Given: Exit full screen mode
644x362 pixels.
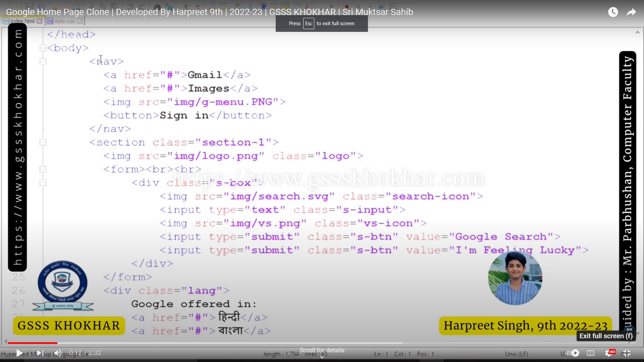Looking at the screenshot, I should [x=627, y=353].
